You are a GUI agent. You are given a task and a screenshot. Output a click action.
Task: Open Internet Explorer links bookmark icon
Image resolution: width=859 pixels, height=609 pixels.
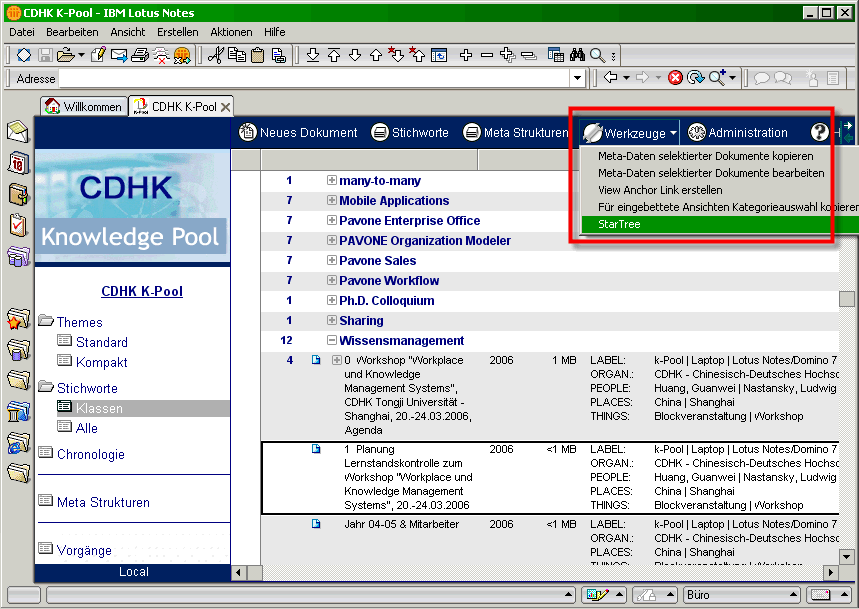pyautogui.click(x=18, y=443)
